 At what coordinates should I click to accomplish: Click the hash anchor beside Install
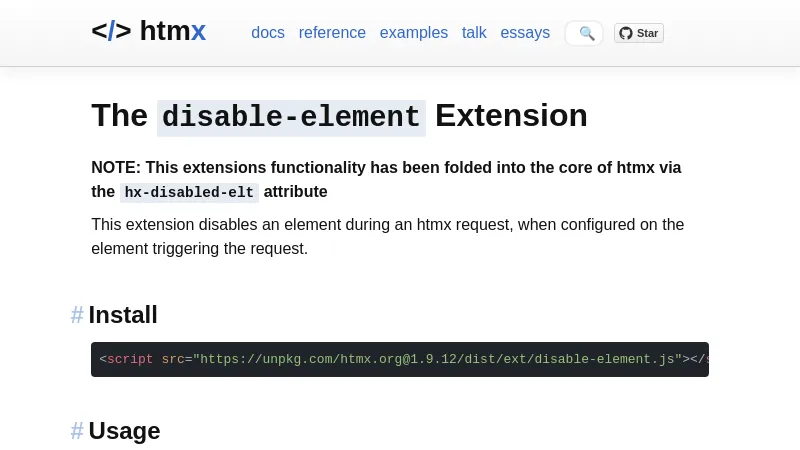pos(77,315)
